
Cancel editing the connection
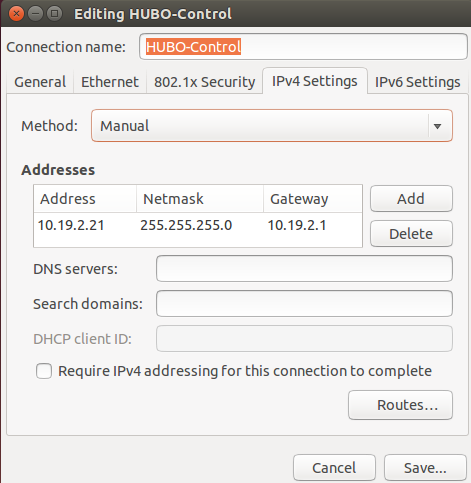[x=334, y=468]
